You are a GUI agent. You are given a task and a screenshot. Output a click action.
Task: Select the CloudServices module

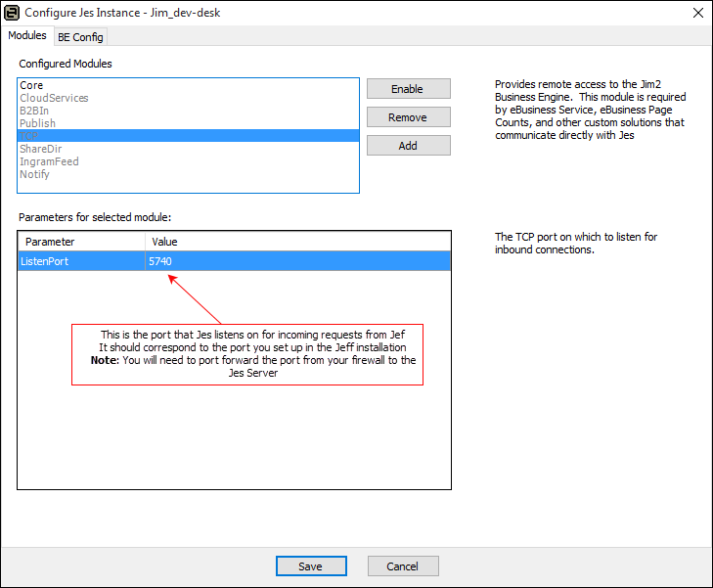pyautogui.click(x=188, y=98)
